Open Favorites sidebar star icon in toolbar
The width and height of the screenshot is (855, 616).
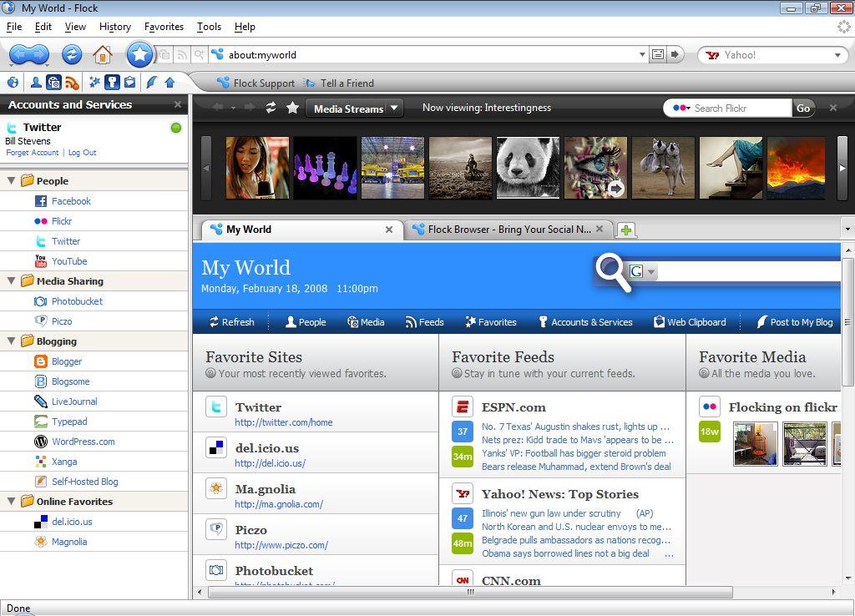coord(95,83)
